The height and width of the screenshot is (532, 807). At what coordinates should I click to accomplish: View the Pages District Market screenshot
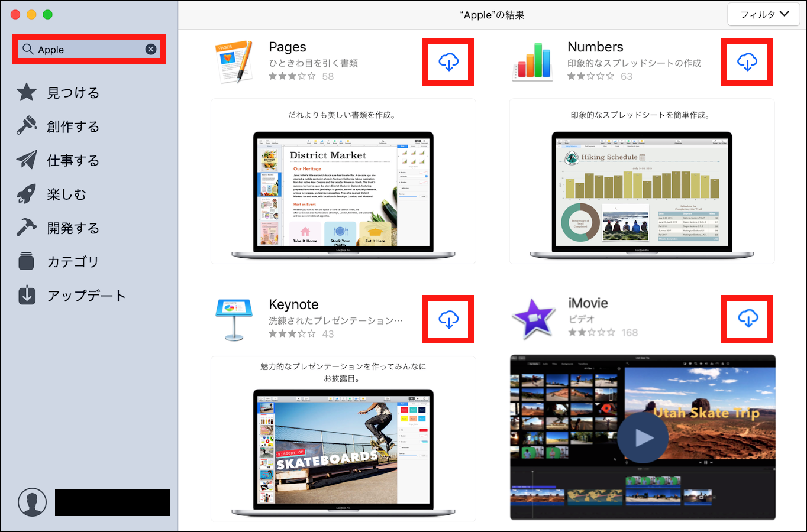pyautogui.click(x=343, y=181)
